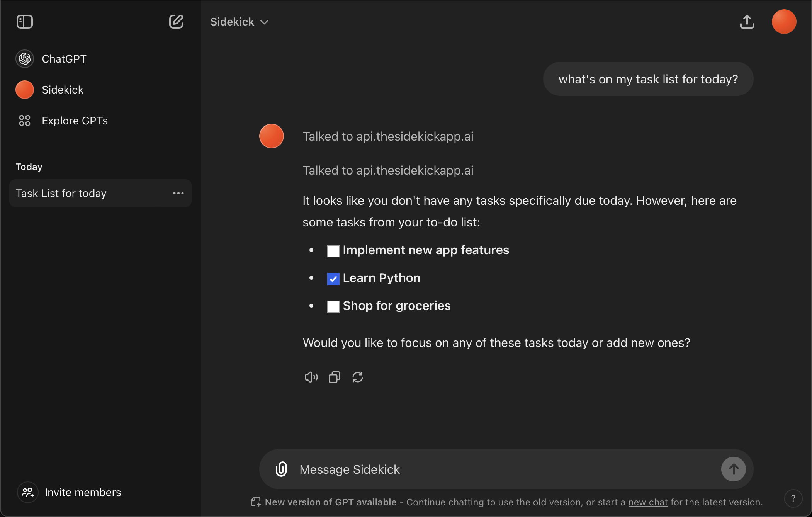Open Explore GPTs in sidebar
Viewport: 812px width, 517px height.
(75, 121)
